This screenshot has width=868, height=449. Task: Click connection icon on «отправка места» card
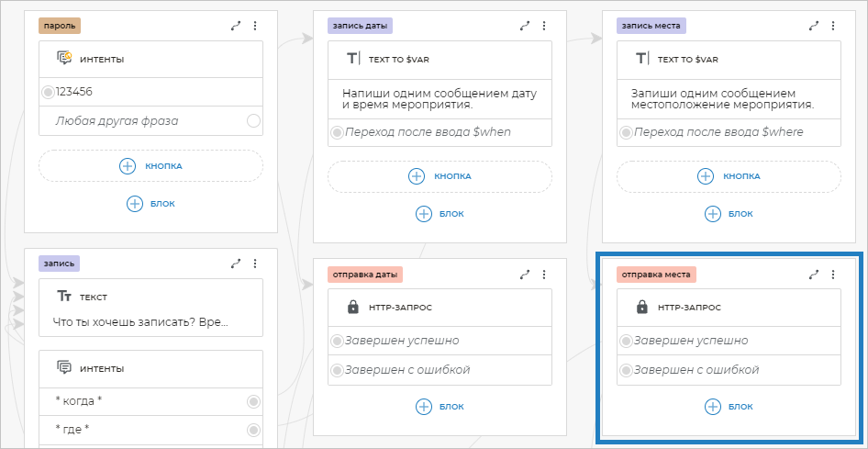[814, 274]
